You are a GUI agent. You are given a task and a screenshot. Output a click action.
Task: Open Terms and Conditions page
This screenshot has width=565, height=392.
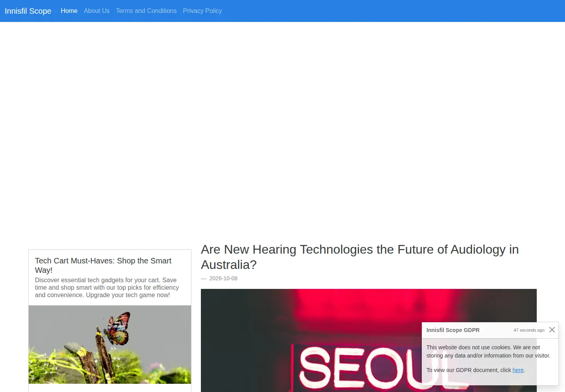[146, 11]
